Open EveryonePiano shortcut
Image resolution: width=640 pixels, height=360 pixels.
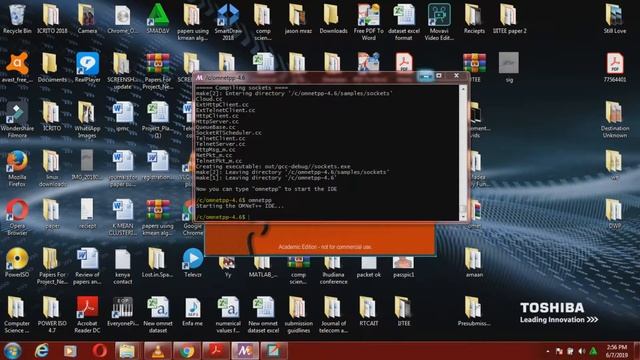tap(122, 311)
